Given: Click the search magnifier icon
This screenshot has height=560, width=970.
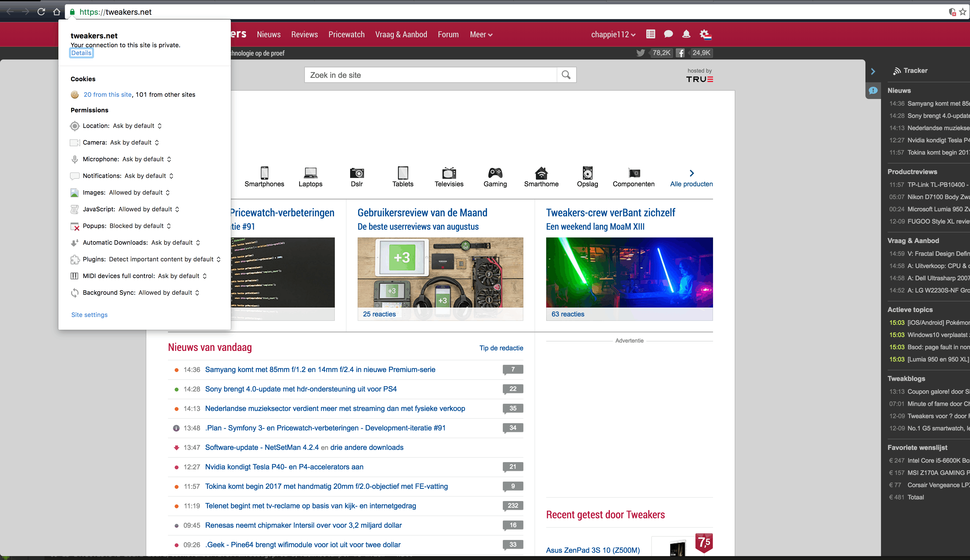Looking at the screenshot, I should [x=566, y=75].
